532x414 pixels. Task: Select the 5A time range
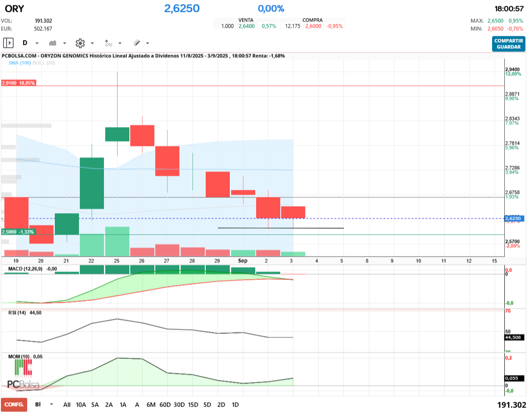point(95,404)
